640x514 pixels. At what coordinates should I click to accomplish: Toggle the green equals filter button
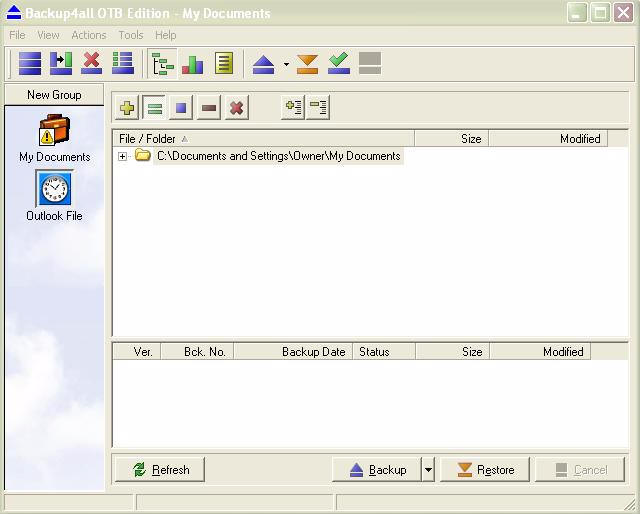click(154, 108)
